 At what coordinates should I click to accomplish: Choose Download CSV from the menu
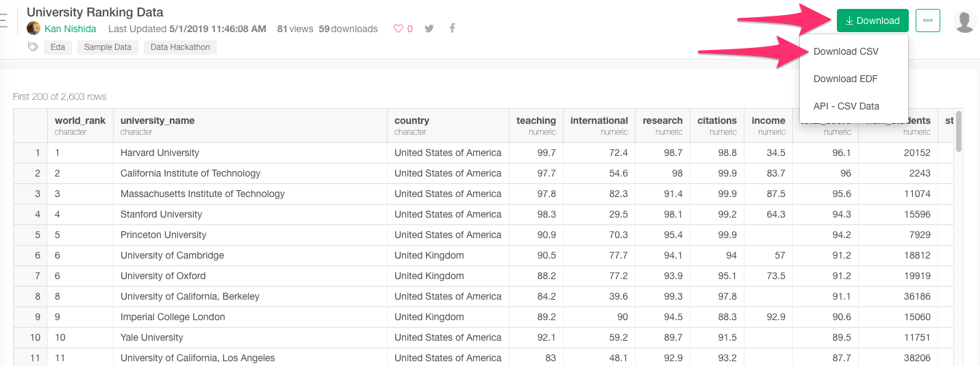[846, 51]
